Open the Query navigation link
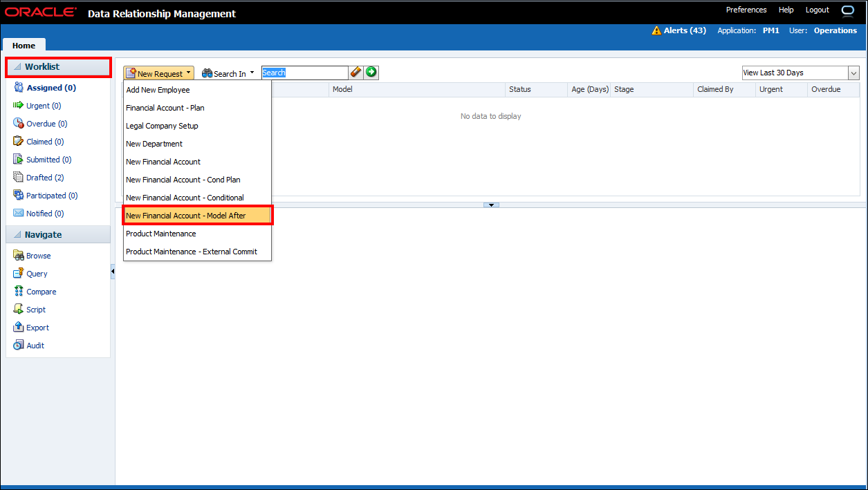868x490 pixels. pos(37,274)
